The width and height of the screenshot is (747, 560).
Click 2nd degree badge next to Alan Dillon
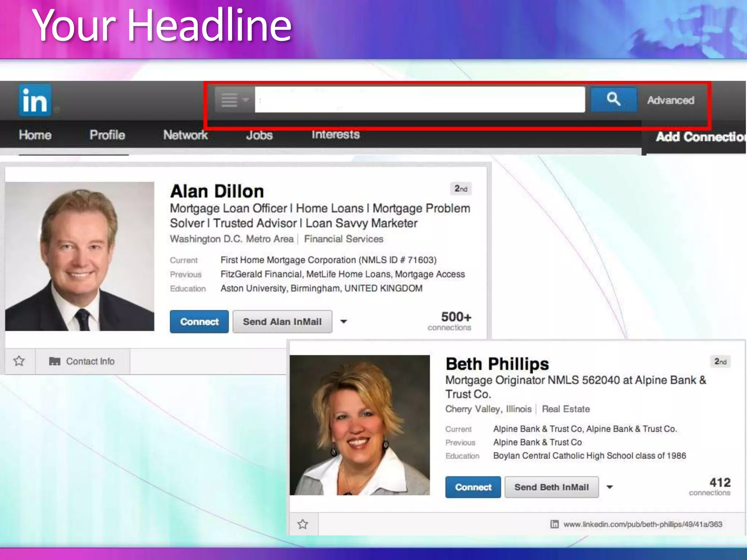[461, 189]
